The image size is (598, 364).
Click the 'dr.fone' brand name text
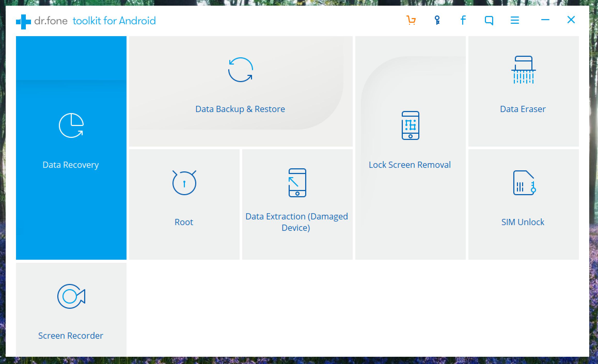click(x=51, y=21)
